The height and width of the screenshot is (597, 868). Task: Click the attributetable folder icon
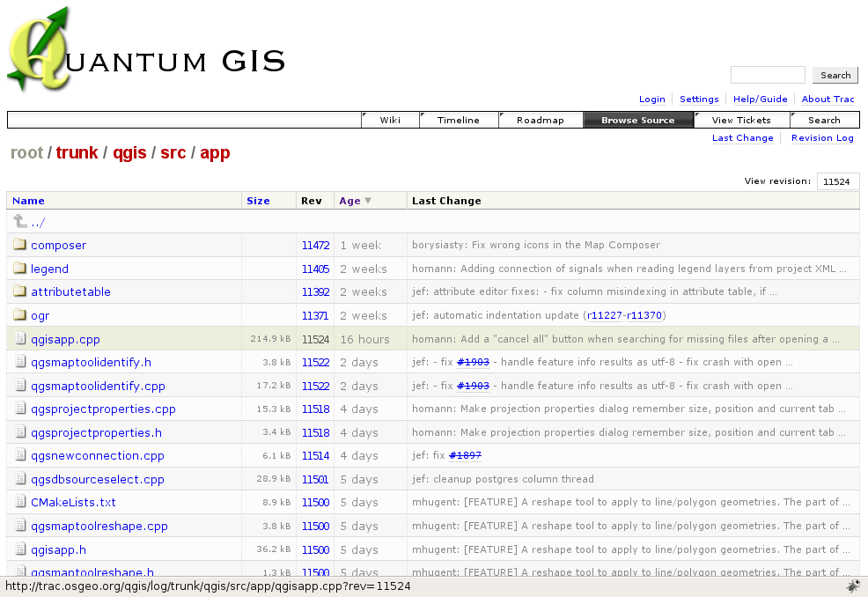click(20, 291)
